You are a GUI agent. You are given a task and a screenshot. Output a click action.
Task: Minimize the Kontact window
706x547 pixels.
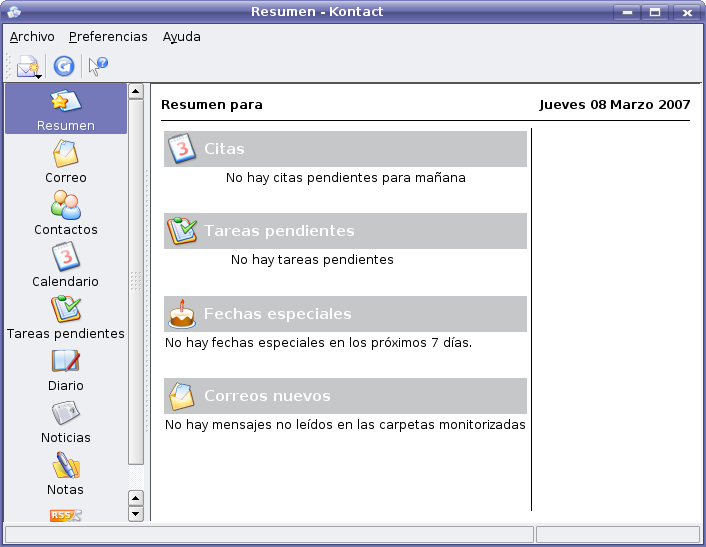tap(627, 12)
